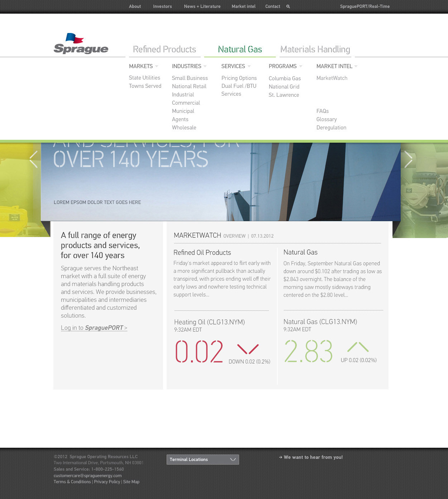Click Natural Gas (CLG13.NYM) title
448x499 pixels.
pyautogui.click(x=320, y=322)
